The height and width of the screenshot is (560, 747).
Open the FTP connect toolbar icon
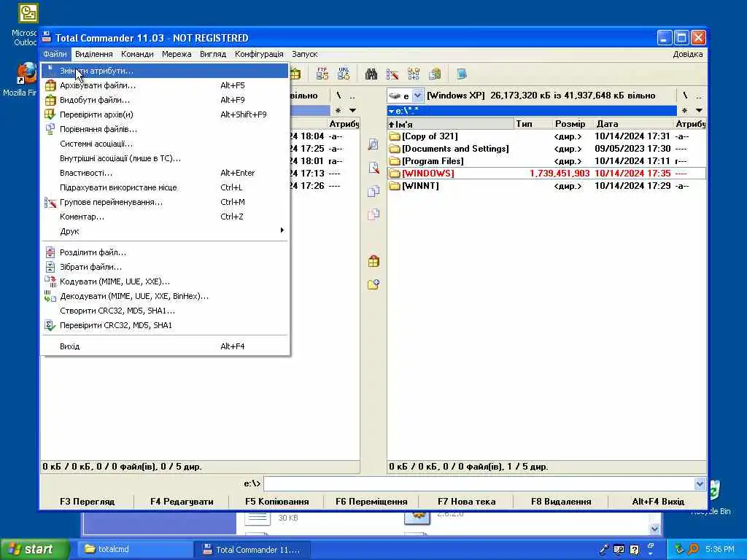pyautogui.click(x=322, y=74)
